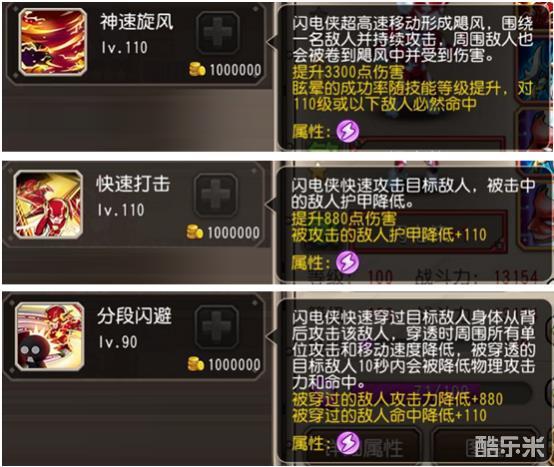
Task: Click the 酷乐米 watermark logo
Action: pyautogui.click(x=509, y=447)
